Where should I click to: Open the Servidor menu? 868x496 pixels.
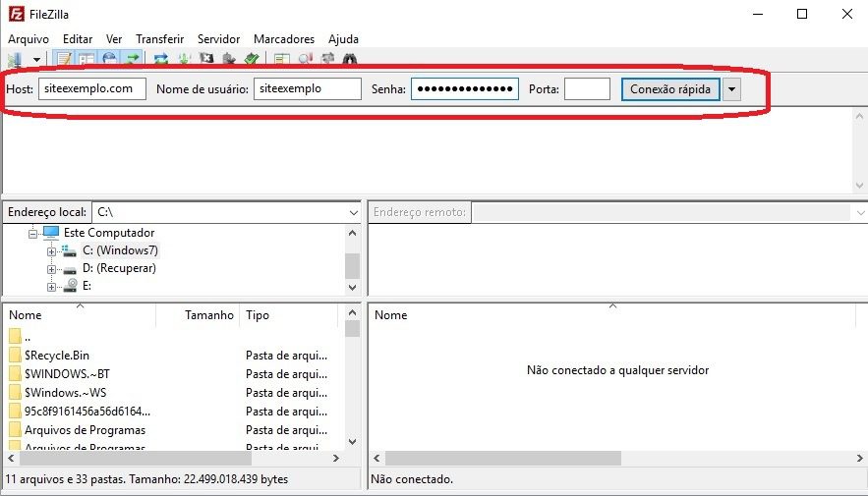[x=218, y=38]
